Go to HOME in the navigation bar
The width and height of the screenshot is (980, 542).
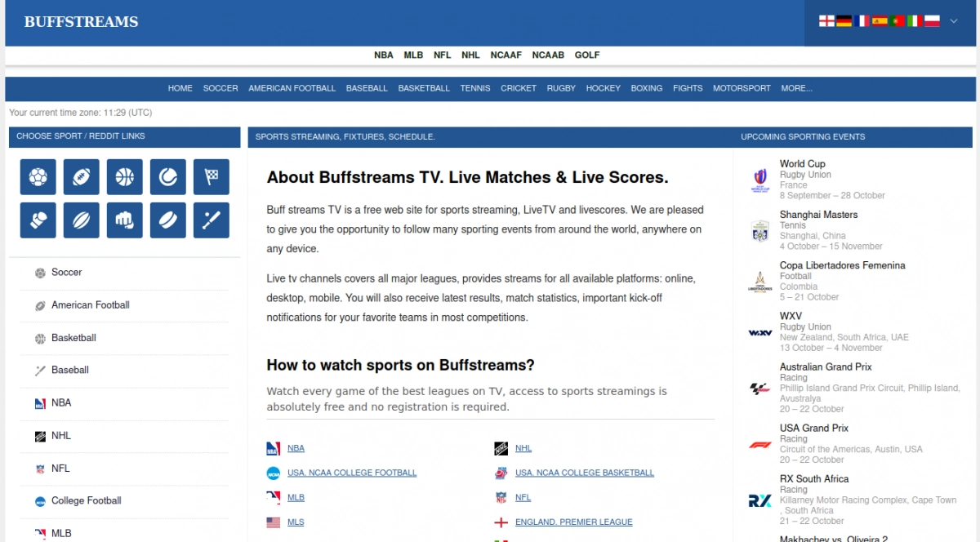point(180,88)
